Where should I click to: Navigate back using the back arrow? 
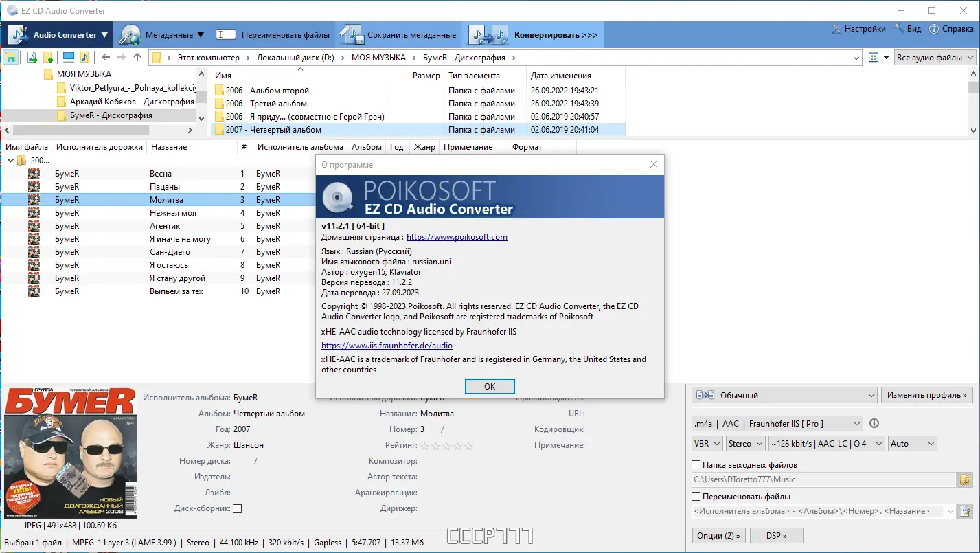pos(104,58)
